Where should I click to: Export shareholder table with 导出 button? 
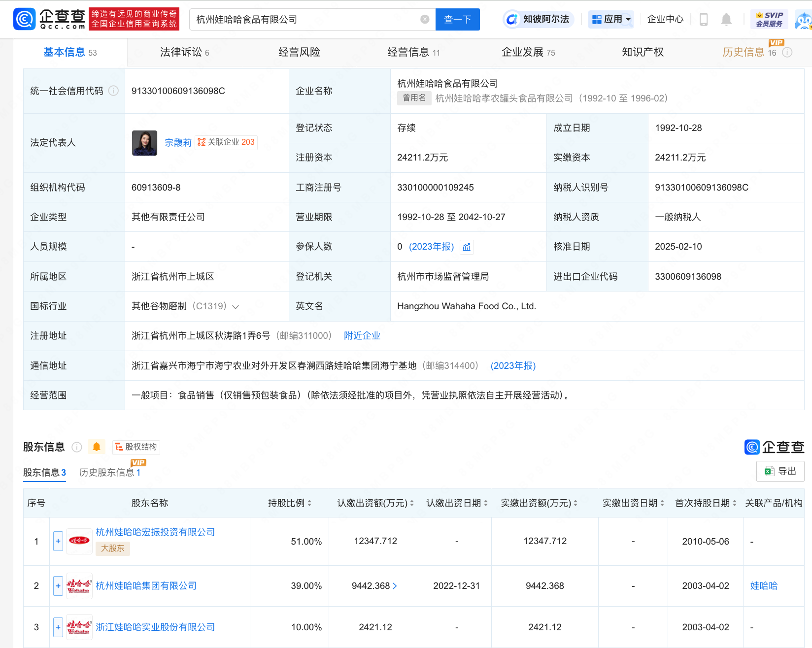780,471
